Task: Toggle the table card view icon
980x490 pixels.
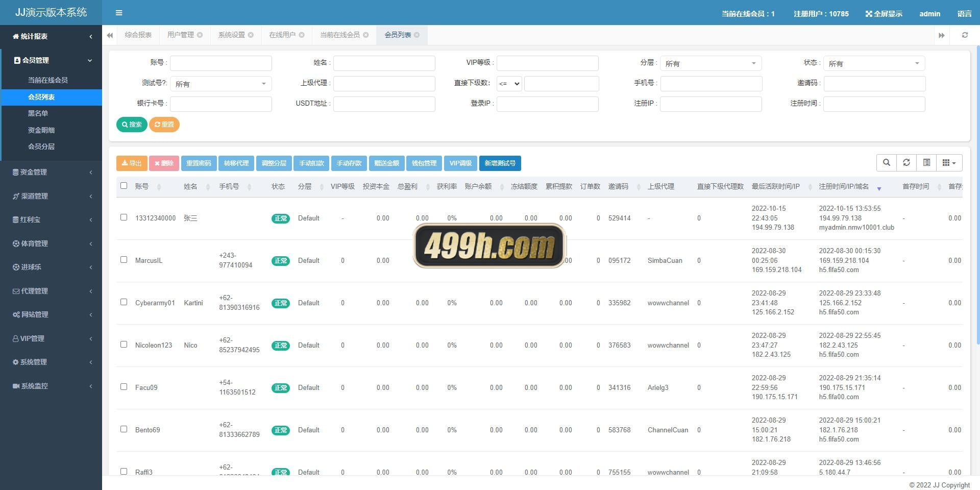Action: click(x=926, y=163)
